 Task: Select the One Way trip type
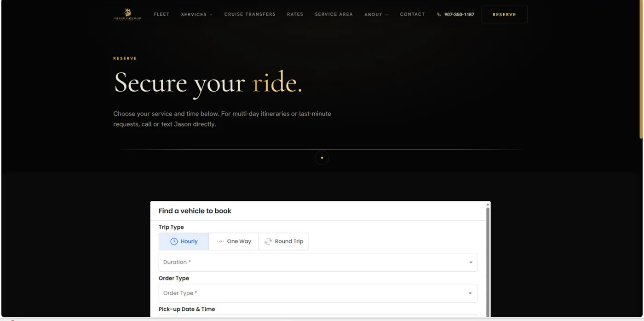[234, 241]
